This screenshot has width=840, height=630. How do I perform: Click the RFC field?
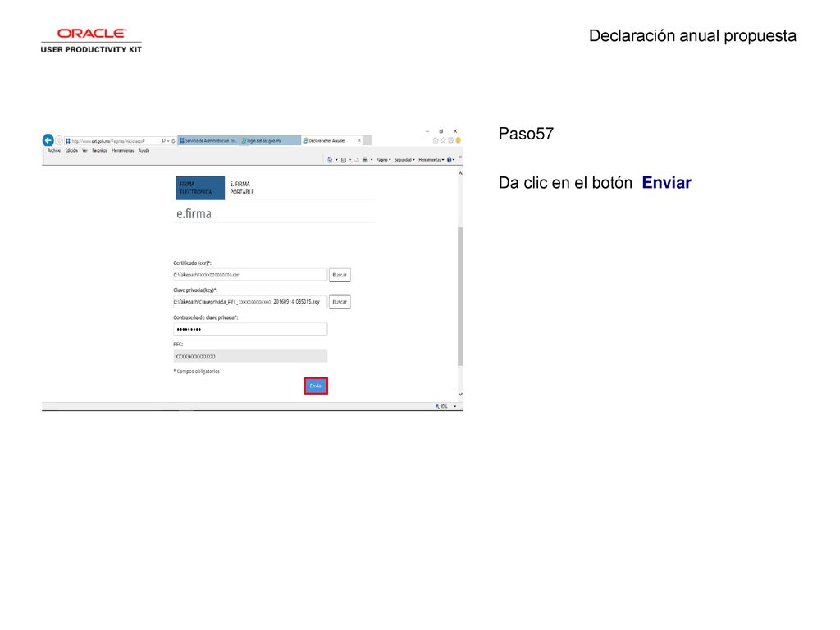tap(250, 356)
